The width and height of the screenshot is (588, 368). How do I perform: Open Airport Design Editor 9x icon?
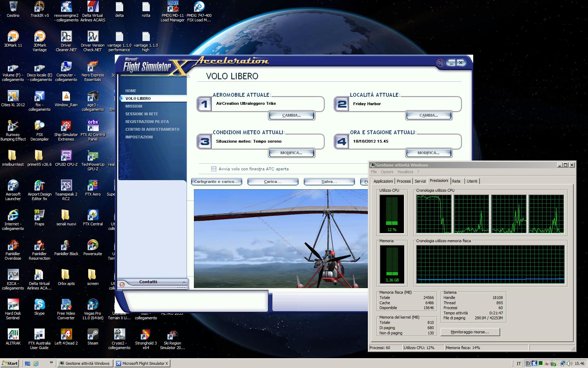coord(40,190)
